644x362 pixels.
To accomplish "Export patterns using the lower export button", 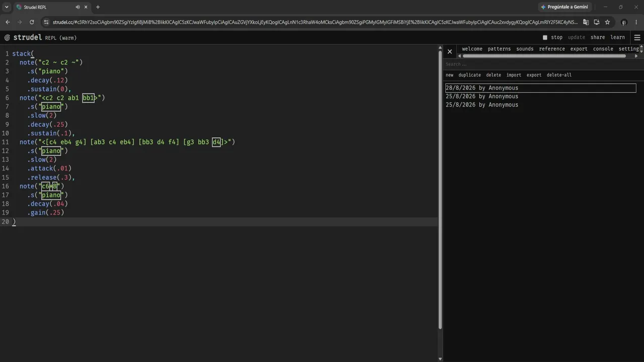I will pos(534,75).
